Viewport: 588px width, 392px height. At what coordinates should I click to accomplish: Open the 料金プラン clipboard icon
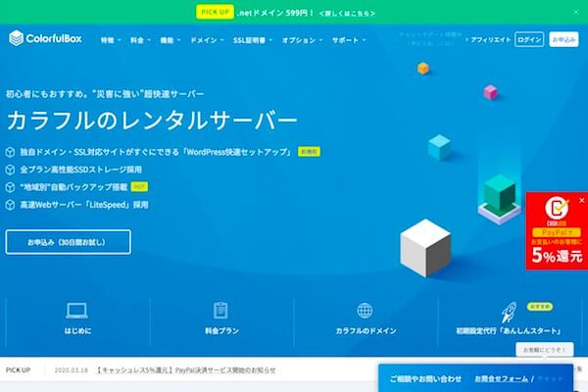coord(220,311)
